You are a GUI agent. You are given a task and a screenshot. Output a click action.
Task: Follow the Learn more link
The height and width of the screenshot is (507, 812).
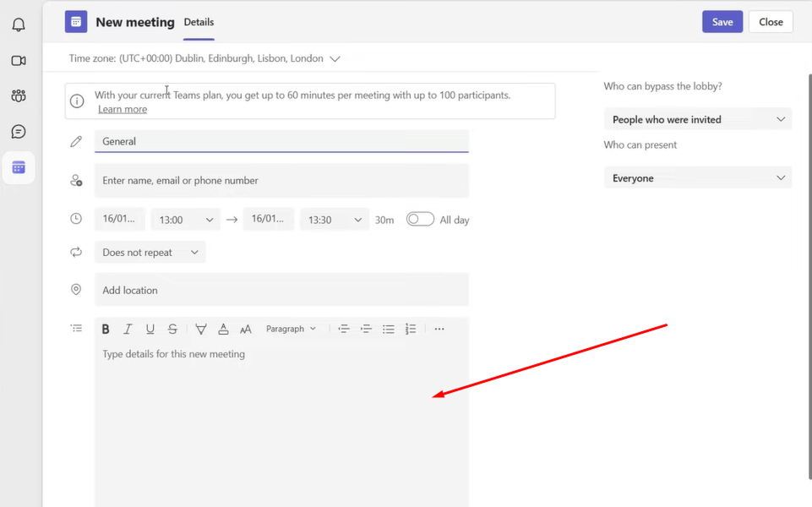tap(123, 109)
